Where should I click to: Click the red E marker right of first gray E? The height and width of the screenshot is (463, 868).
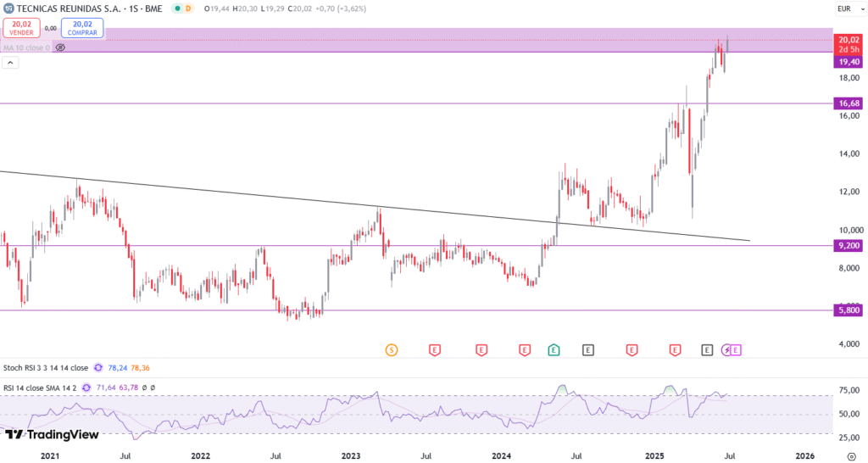(x=632, y=350)
